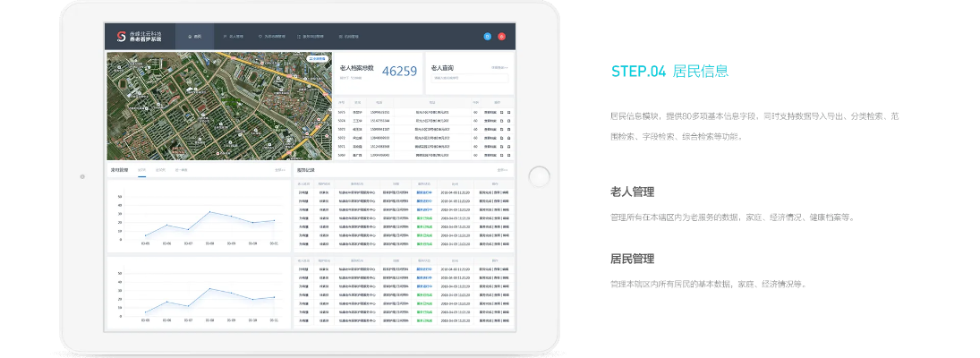Viewport: 980px width, 358px height.
Task: Select the third chart period tab
Action: [181, 169]
